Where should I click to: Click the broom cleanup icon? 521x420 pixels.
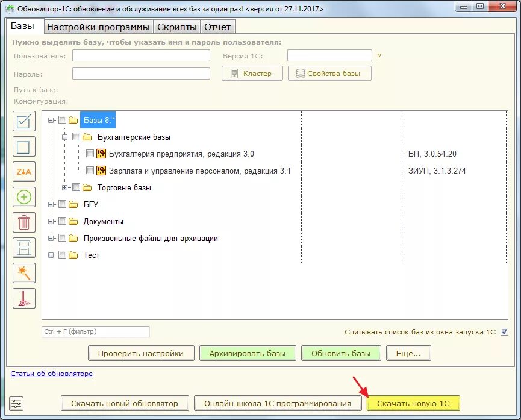(x=24, y=298)
